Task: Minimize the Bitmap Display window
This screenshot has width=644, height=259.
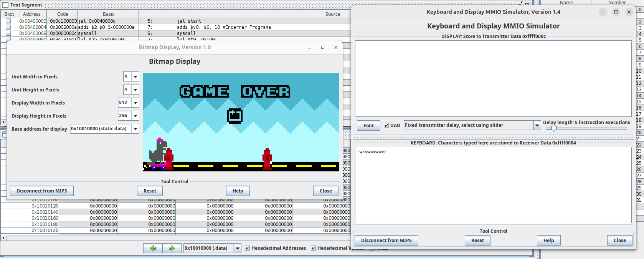Action: tap(310, 47)
